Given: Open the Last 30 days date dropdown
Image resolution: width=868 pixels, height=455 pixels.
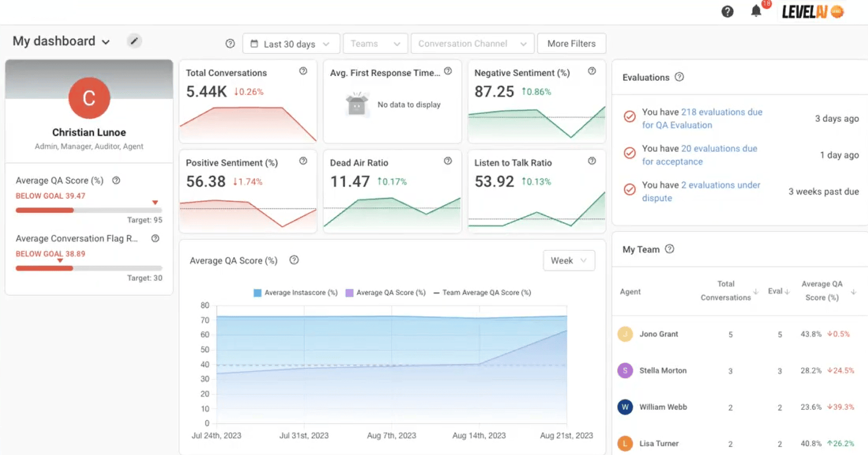Looking at the screenshot, I should coord(291,44).
